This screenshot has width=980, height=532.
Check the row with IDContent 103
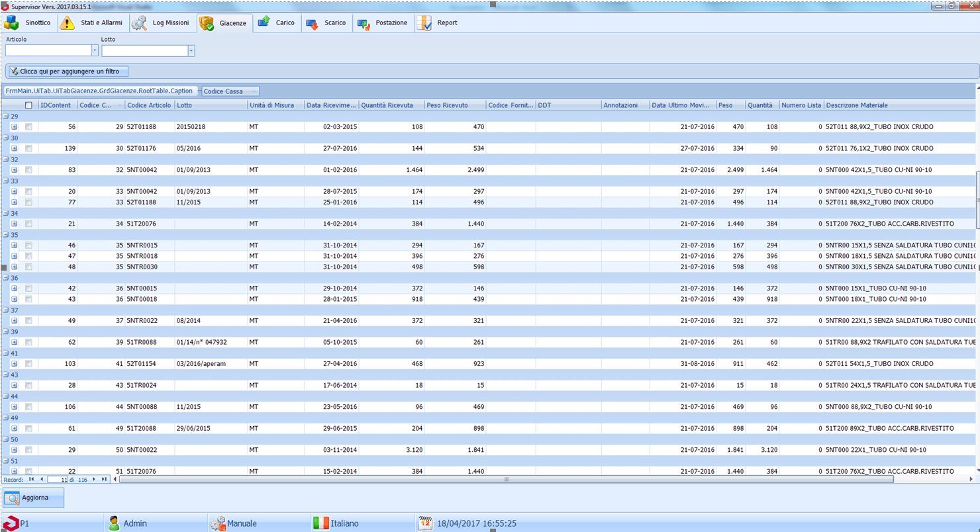point(28,364)
